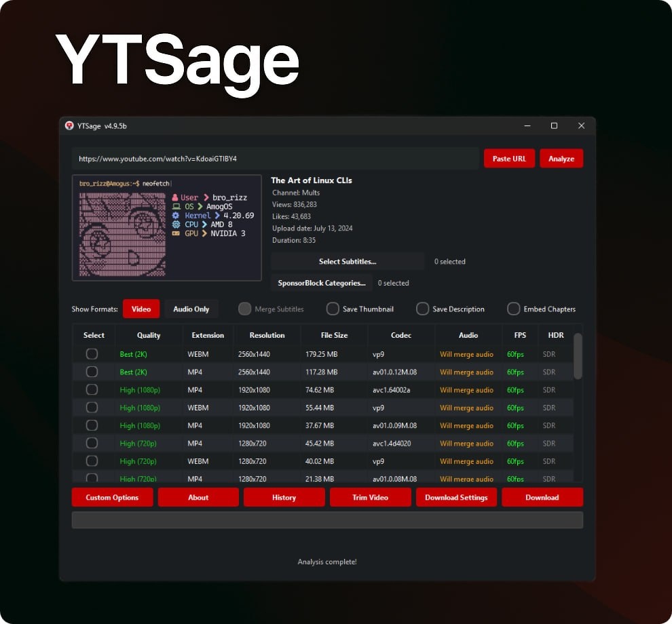Open the About dialog
Viewport: 672px width, 624px height.
pos(198,497)
